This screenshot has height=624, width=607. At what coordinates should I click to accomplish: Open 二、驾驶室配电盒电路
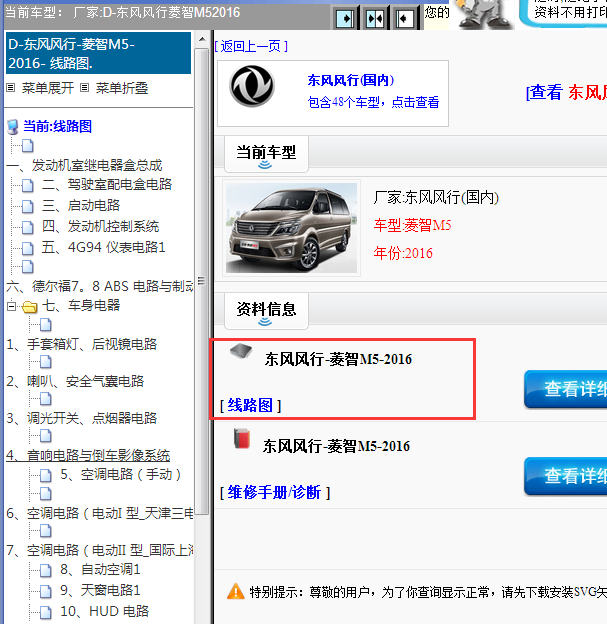(107, 185)
